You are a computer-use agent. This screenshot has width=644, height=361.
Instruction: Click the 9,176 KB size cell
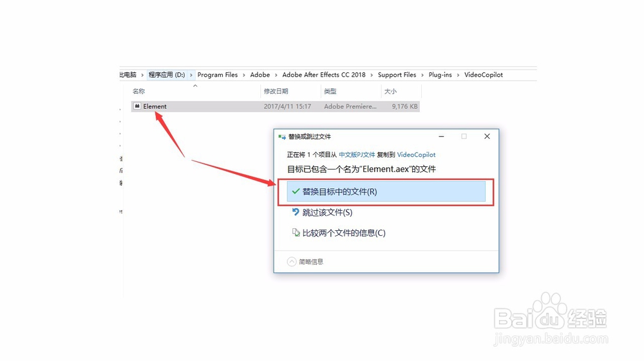click(x=404, y=106)
